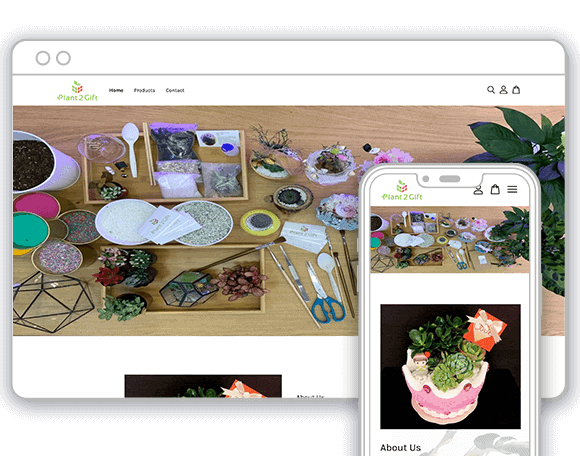Click the search magnifier icon in desktop header

[x=490, y=90]
